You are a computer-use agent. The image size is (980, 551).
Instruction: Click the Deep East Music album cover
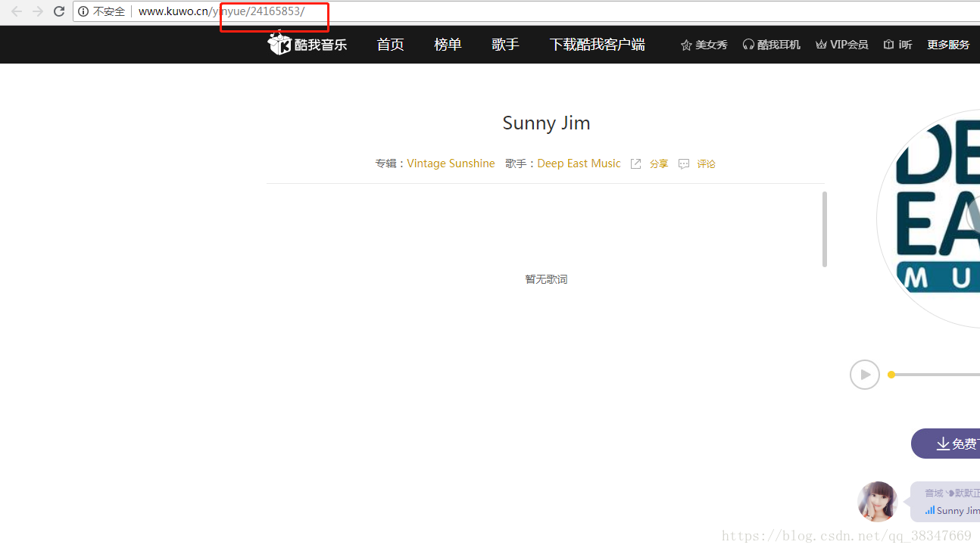pyautogui.click(x=929, y=218)
